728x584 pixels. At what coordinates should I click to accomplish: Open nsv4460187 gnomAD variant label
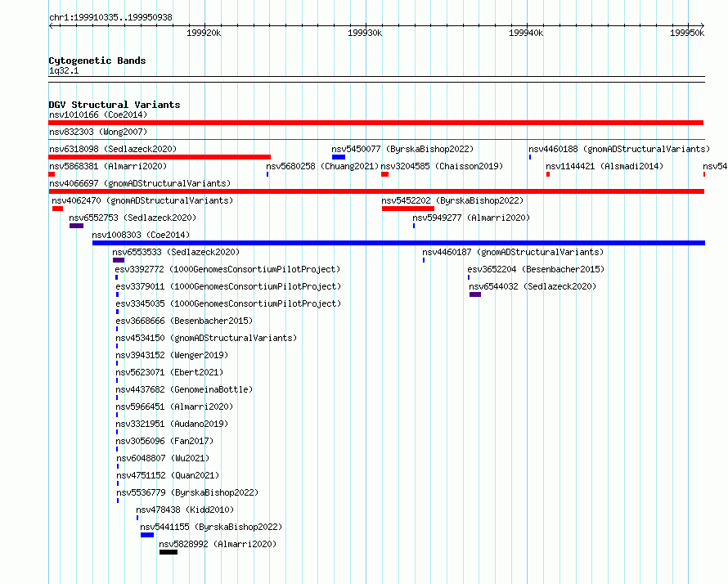coord(513,252)
